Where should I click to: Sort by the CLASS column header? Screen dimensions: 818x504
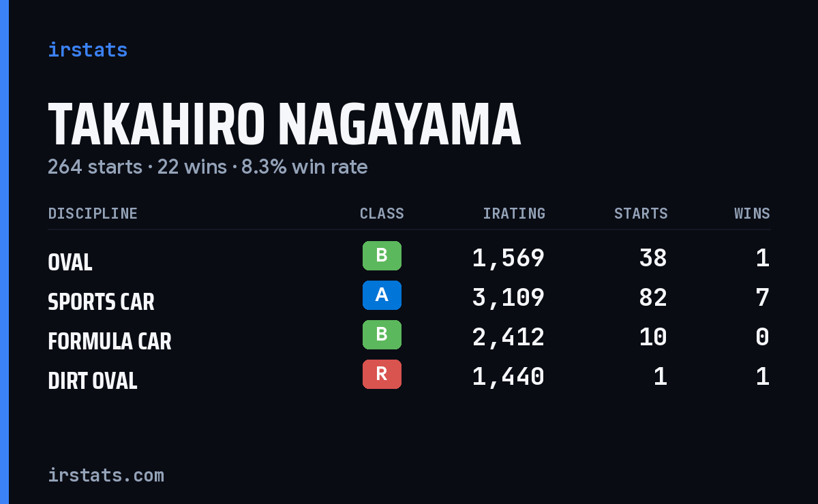tap(382, 214)
